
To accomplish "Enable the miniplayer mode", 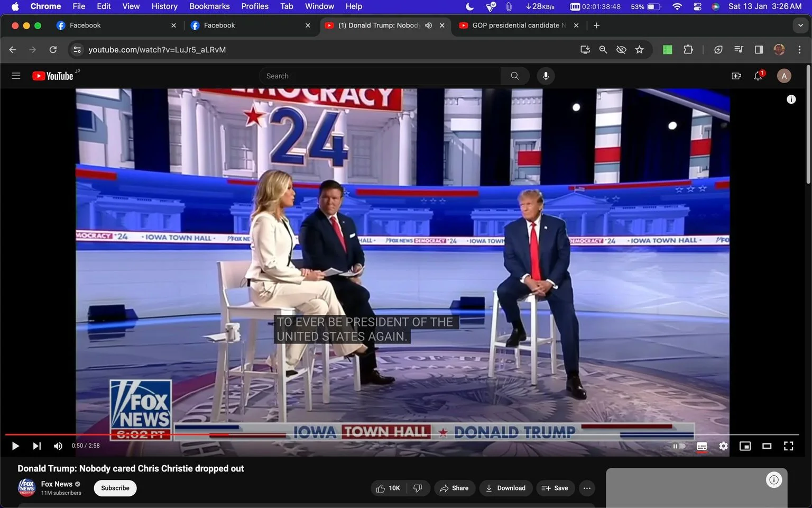I will point(745,446).
